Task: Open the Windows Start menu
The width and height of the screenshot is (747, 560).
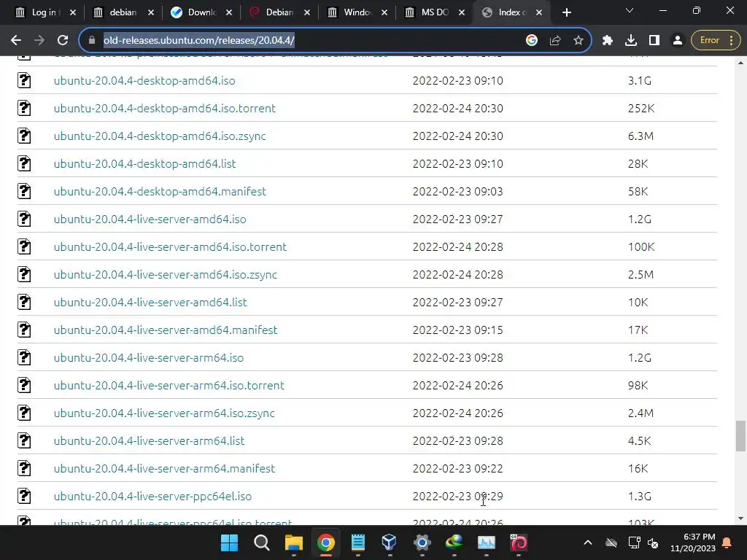Action: [x=229, y=542]
